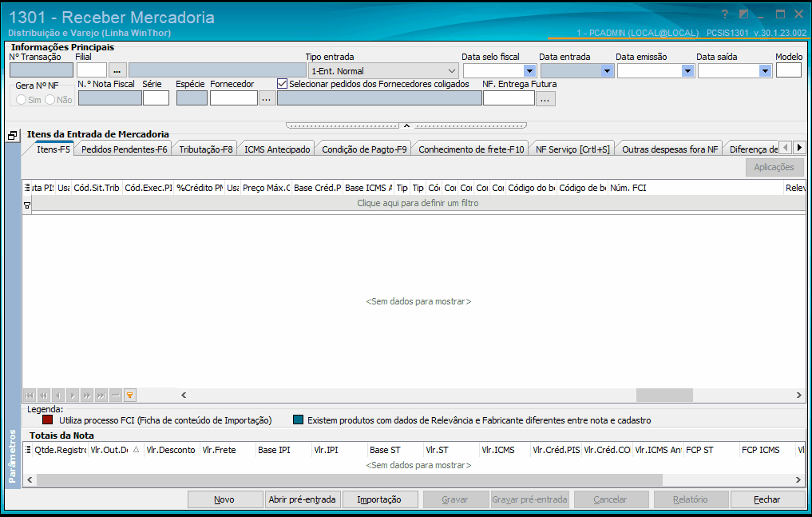Collapse Informações Principais panel with chevron
The image size is (812, 517).
[406, 125]
